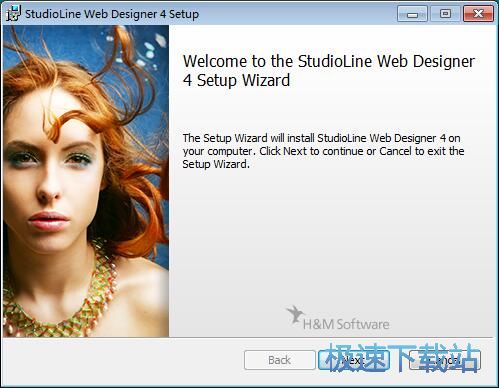
Task: Open the installer icon in title bar
Action: tap(13, 14)
